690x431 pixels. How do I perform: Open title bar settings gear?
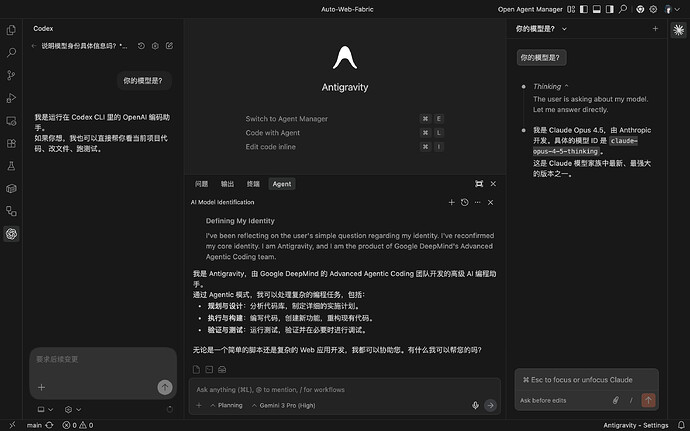click(x=653, y=9)
